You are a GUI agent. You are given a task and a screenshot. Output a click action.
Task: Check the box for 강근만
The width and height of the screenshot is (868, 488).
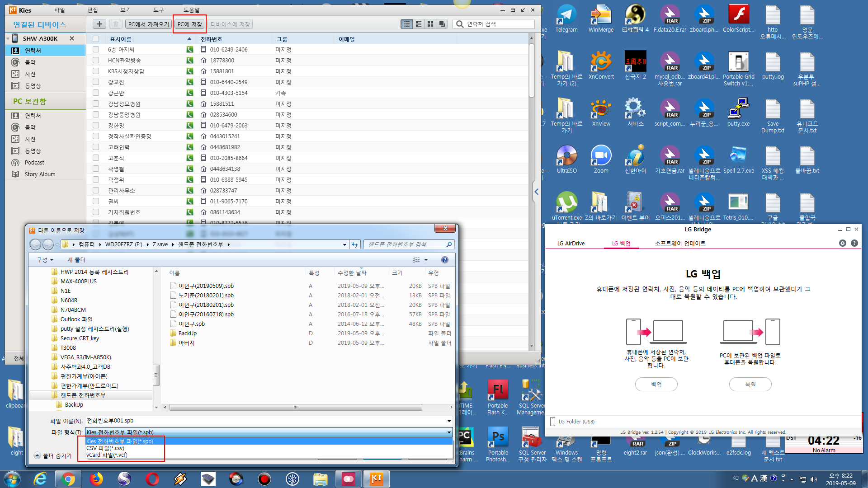pos(96,93)
